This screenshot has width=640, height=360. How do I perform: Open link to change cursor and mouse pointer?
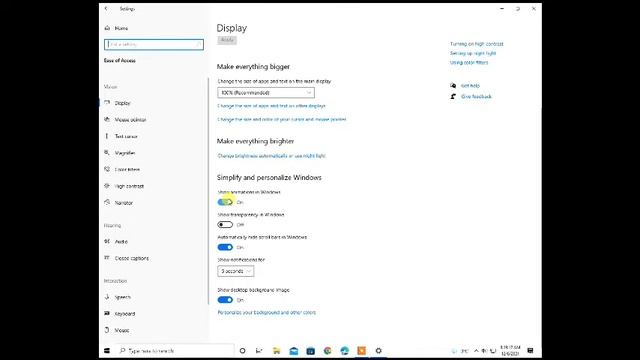[282, 119]
